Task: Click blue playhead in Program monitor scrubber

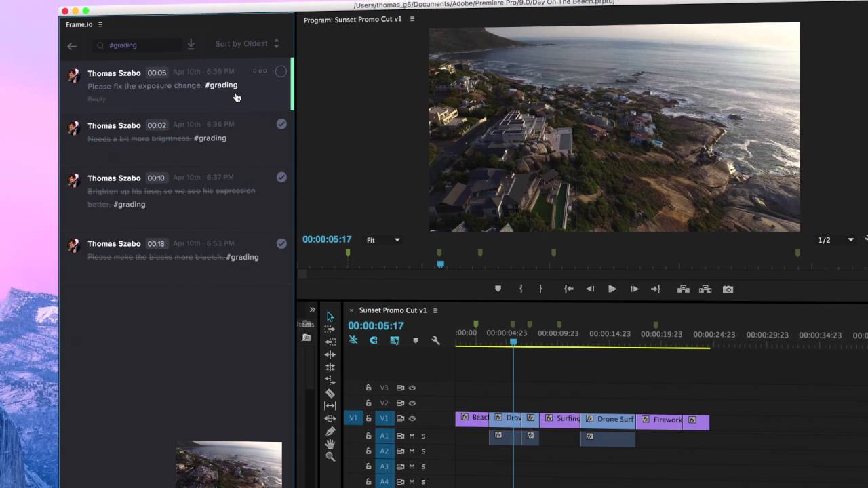Action: (x=440, y=264)
